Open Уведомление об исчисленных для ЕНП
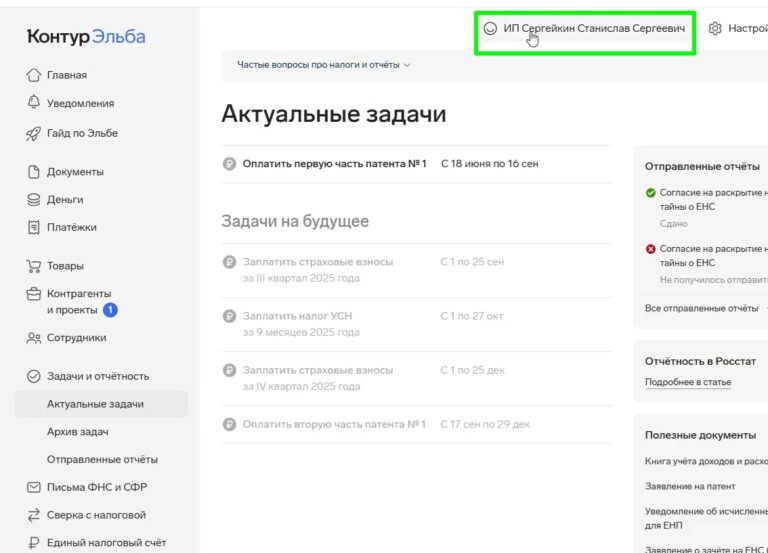Viewport: 768px width, 553px height. coord(706,518)
